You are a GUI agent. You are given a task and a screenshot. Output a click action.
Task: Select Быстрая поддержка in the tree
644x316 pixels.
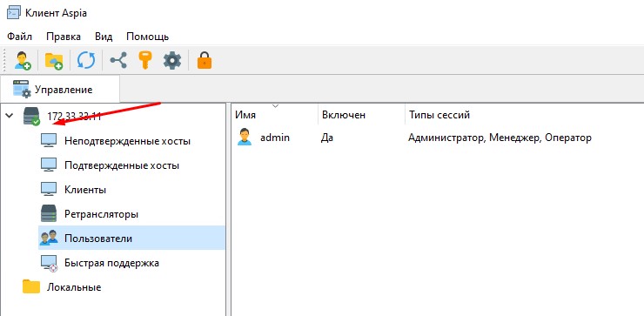tap(111, 263)
